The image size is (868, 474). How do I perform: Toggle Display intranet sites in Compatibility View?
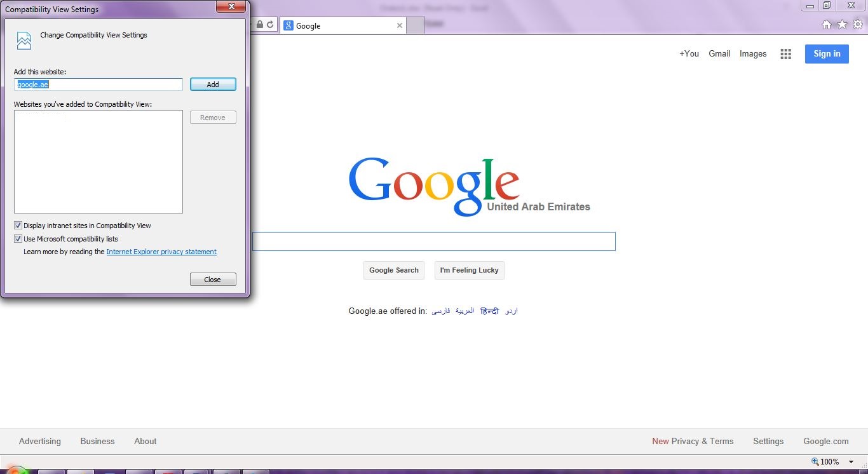[18, 226]
